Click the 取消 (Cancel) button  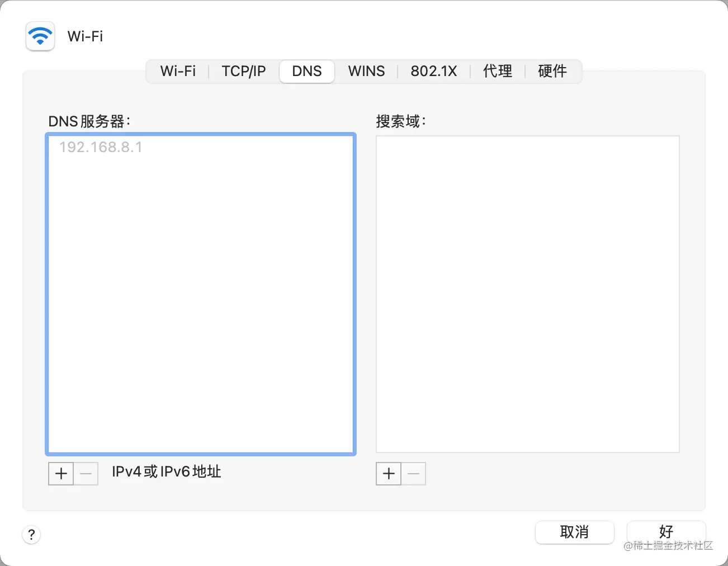(x=574, y=532)
